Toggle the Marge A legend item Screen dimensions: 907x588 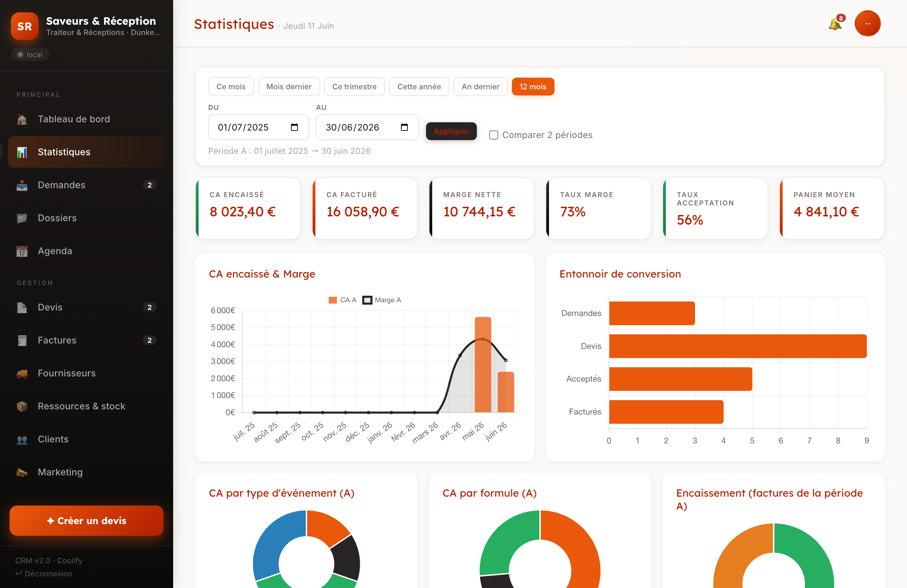click(x=381, y=300)
